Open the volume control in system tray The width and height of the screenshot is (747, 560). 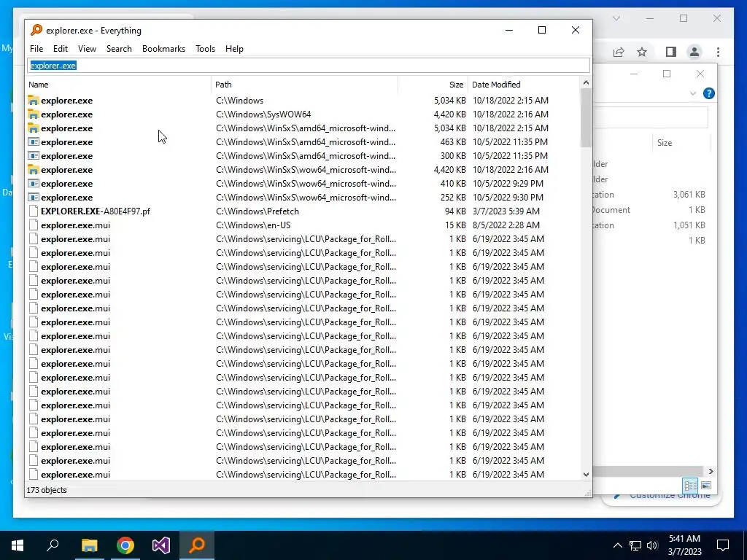click(x=652, y=545)
